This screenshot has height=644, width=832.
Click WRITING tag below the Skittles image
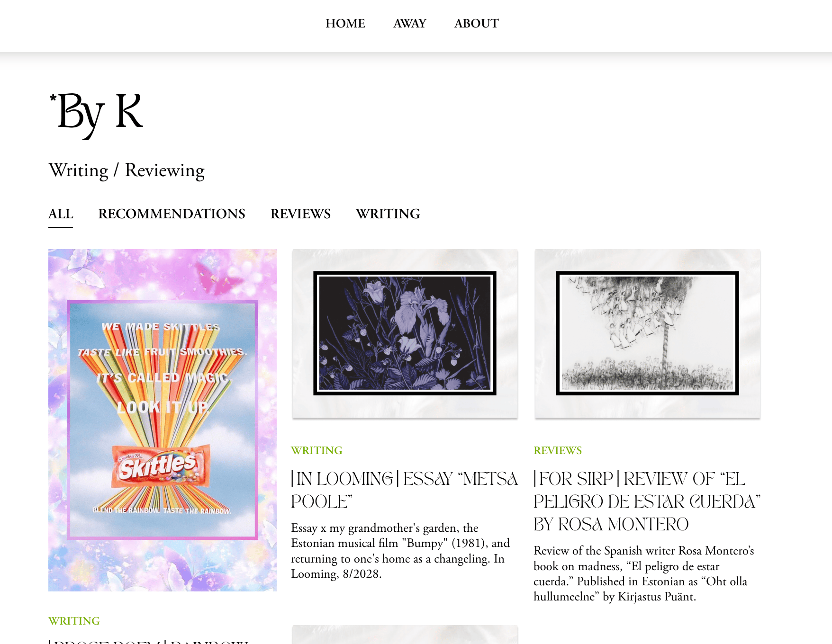coord(74,621)
